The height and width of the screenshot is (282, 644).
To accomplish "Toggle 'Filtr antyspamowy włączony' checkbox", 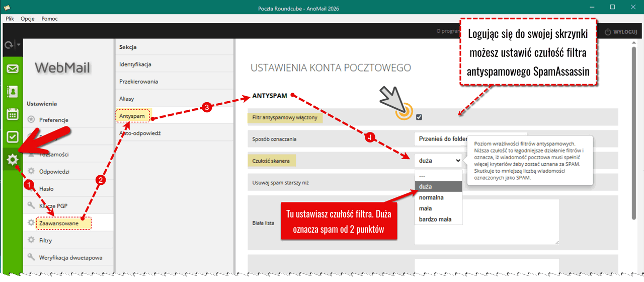I will pyautogui.click(x=419, y=117).
